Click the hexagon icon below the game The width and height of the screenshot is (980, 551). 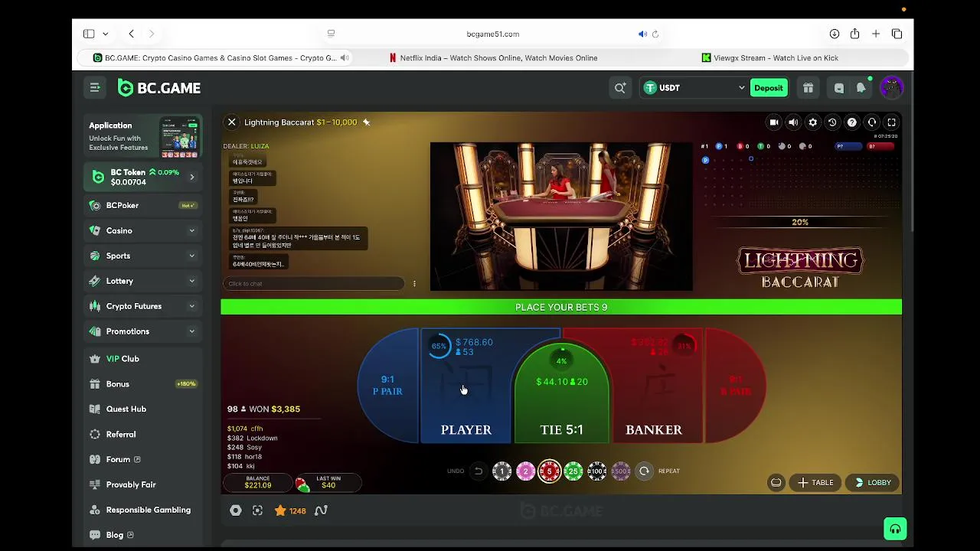point(236,511)
